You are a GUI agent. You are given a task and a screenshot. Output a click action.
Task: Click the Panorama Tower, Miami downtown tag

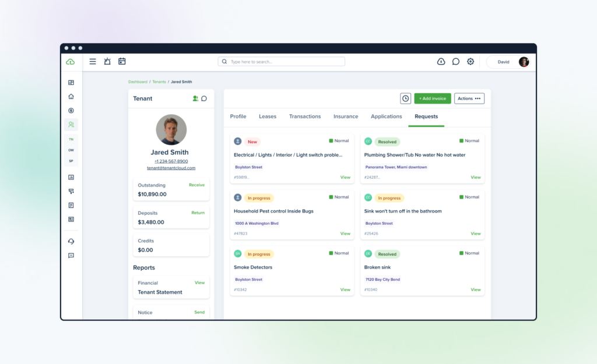tap(396, 167)
